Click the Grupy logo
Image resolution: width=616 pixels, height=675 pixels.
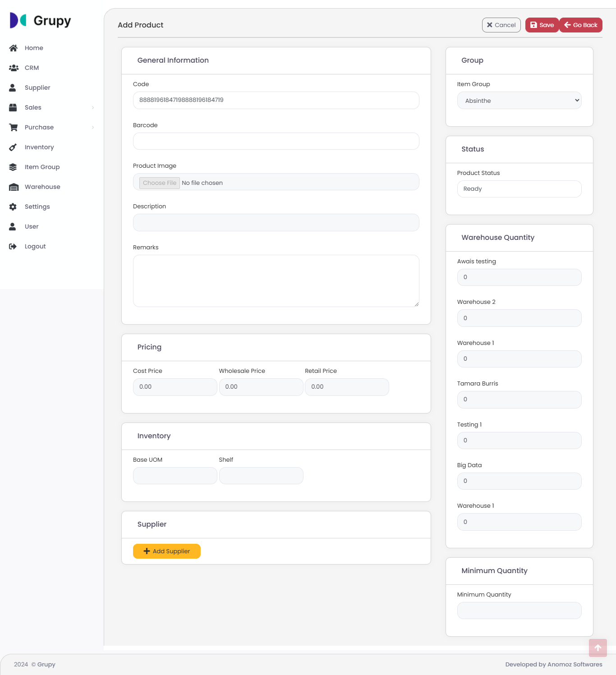click(41, 21)
